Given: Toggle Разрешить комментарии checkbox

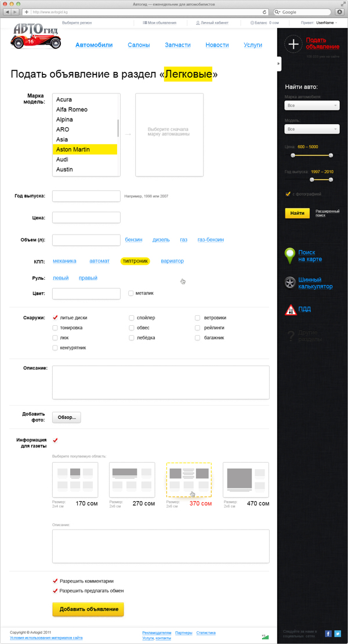Looking at the screenshot, I should pyautogui.click(x=55, y=581).
